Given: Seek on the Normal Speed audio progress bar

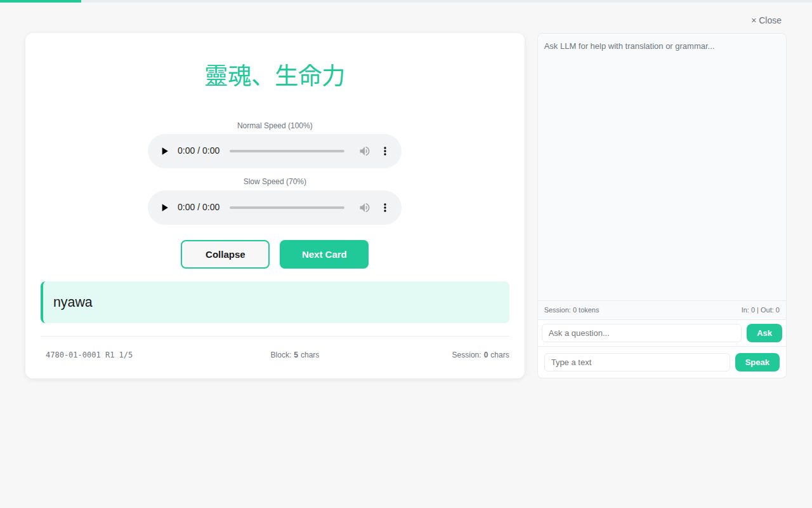Looking at the screenshot, I should (287, 151).
